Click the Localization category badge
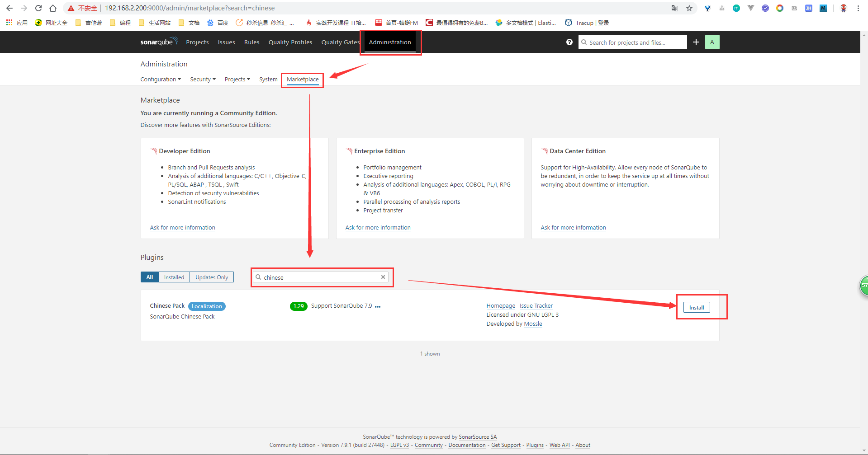The width and height of the screenshot is (868, 455). pyautogui.click(x=207, y=306)
